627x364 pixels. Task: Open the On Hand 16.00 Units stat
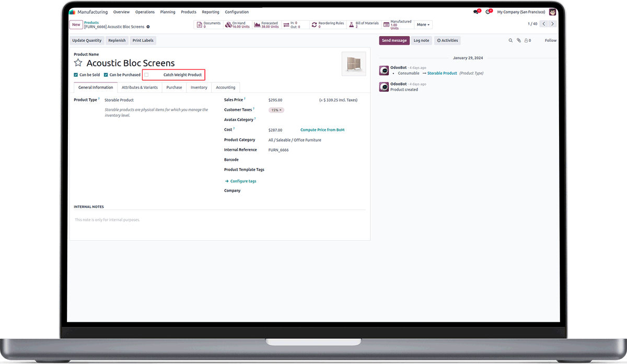(238, 25)
